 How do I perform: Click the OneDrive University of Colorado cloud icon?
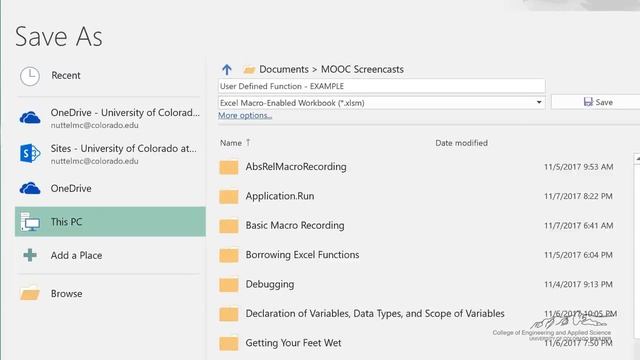(30, 118)
